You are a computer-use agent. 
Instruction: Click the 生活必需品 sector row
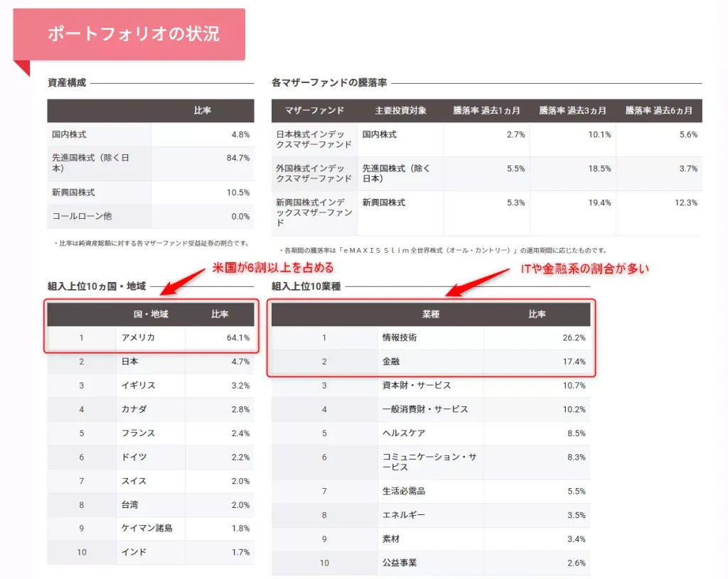[431, 492]
